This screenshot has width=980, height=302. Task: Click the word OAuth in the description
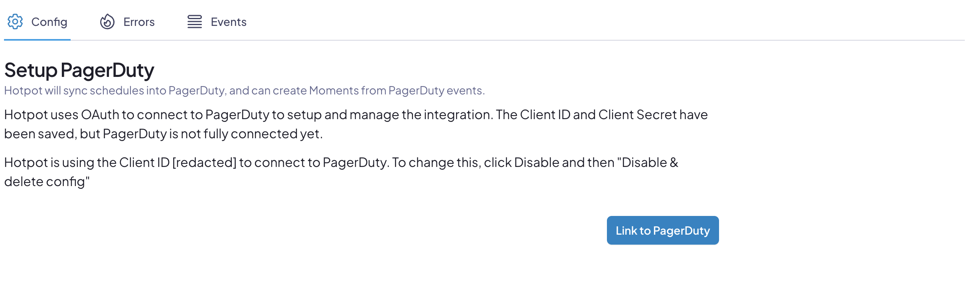[100, 115]
